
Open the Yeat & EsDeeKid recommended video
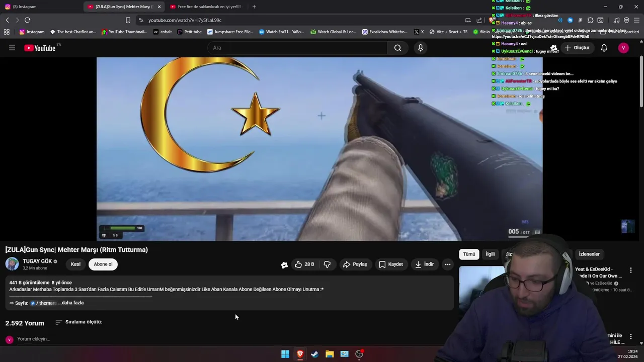pos(599,273)
